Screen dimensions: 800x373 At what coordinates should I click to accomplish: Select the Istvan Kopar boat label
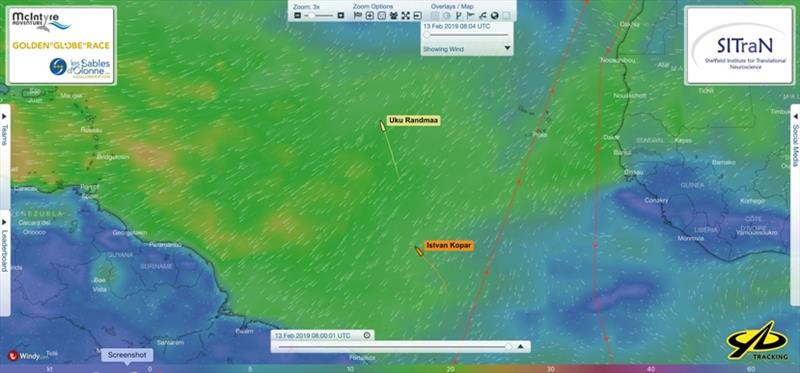click(x=449, y=245)
